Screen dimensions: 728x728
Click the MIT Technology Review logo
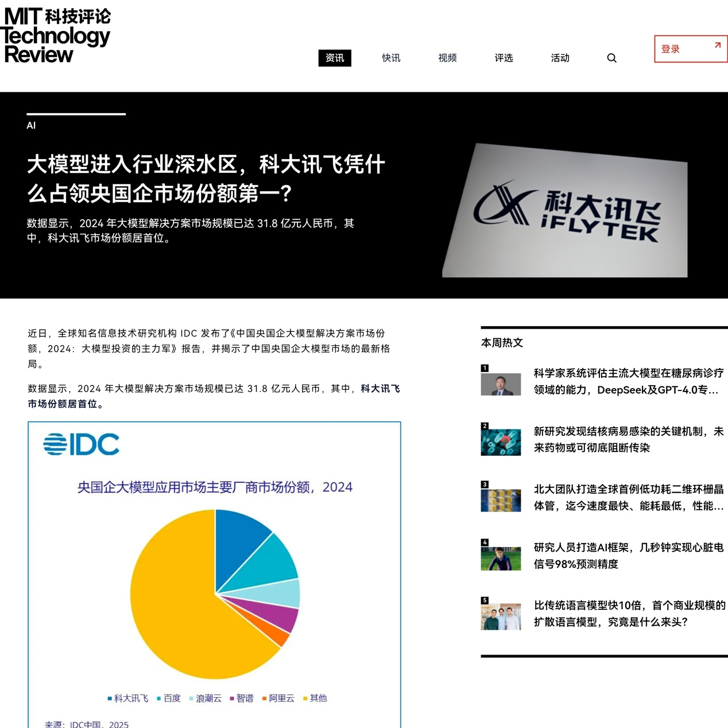[56, 36]
